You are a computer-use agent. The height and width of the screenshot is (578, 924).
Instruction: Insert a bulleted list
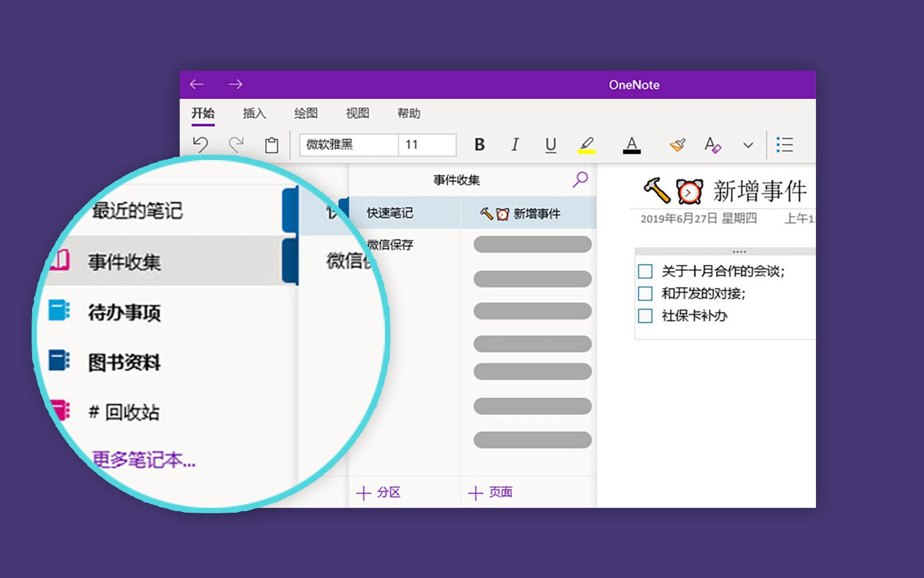[x=784, y=144]
